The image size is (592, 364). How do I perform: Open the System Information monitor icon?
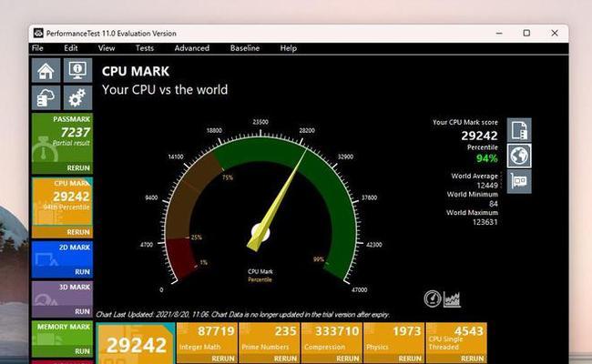tap(77, 70)
